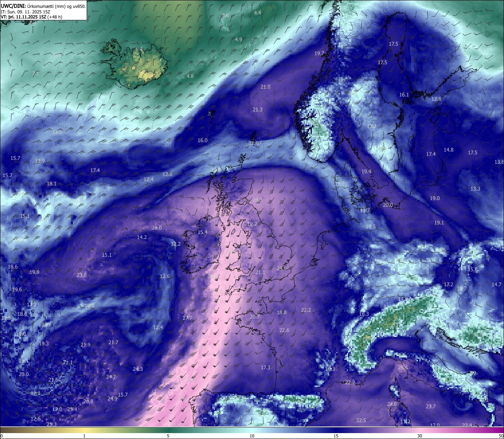Click the 4.8 value south-east of Iceland
The width and height of the screenshot is (504, 439).
click(x=190, y=76)
